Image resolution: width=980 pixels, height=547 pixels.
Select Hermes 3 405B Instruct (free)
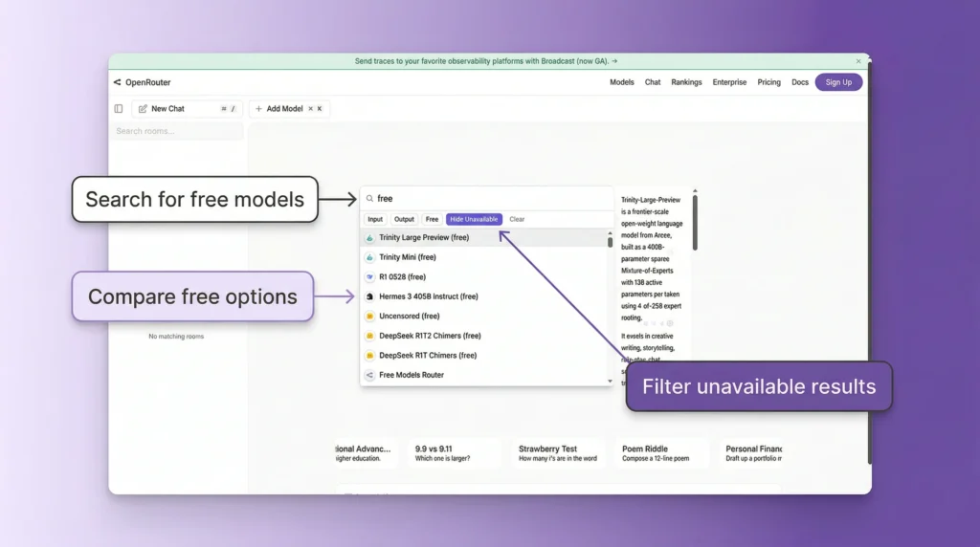(x=483, y=296)
